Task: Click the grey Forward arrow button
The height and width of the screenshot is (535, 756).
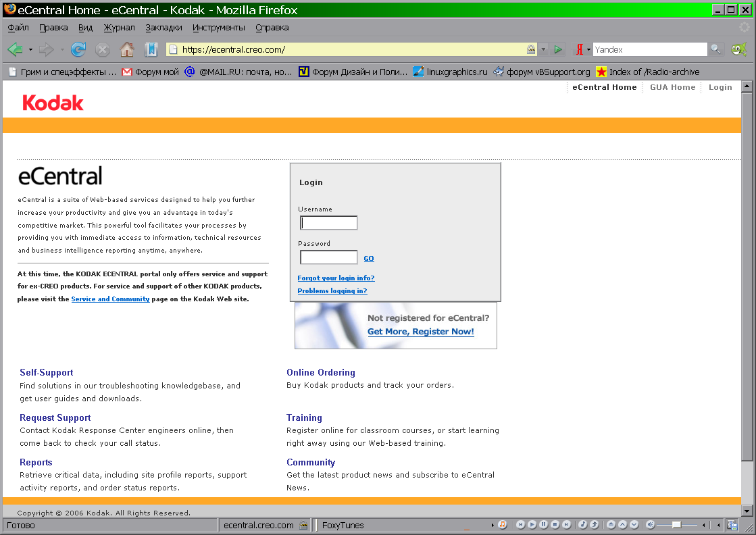Action: click(x=47, y=49)
